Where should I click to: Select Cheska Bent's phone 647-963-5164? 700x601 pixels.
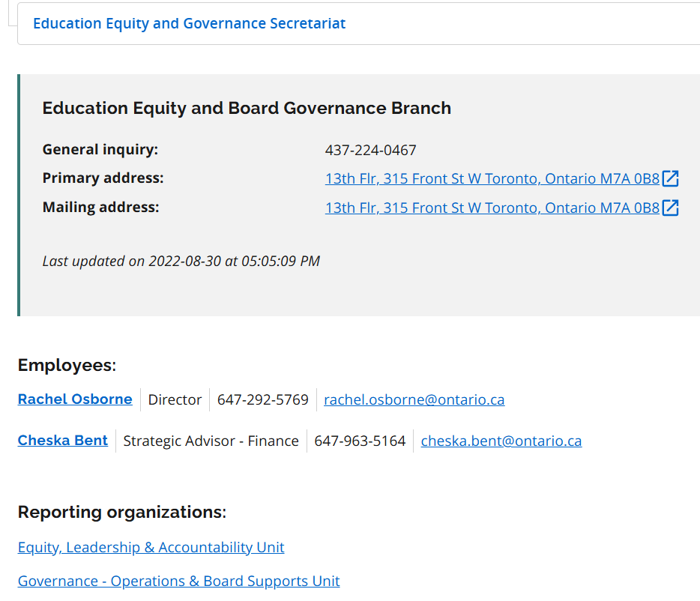[x=360, y=441]
